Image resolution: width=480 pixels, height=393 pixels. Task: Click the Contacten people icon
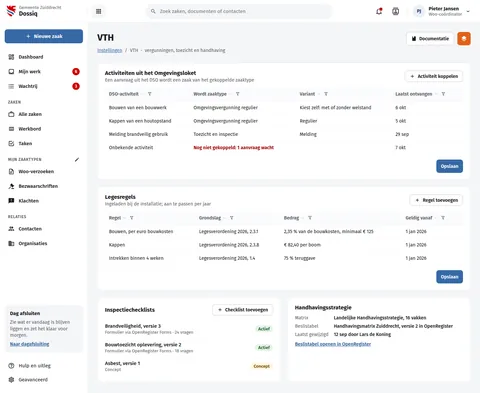(11, 229)
